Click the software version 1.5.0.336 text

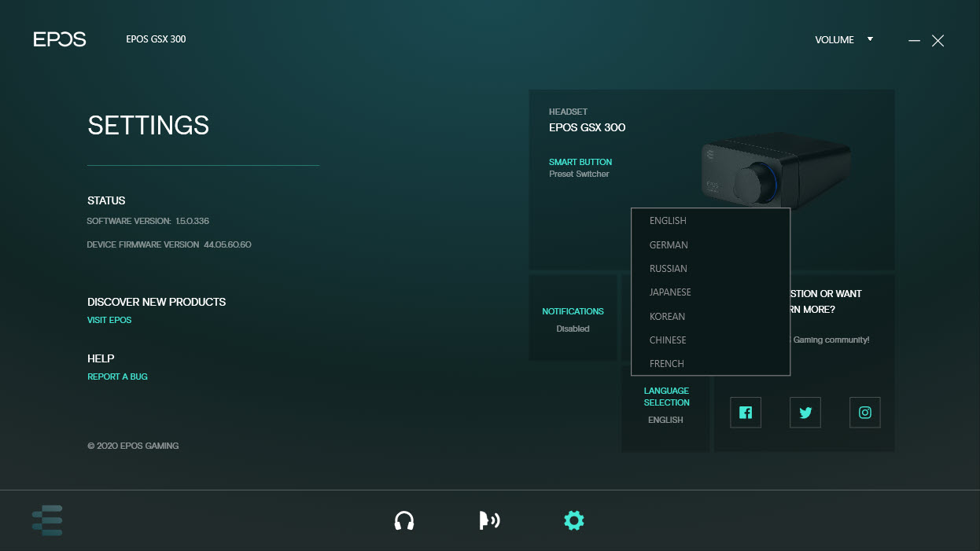[148, 222]
